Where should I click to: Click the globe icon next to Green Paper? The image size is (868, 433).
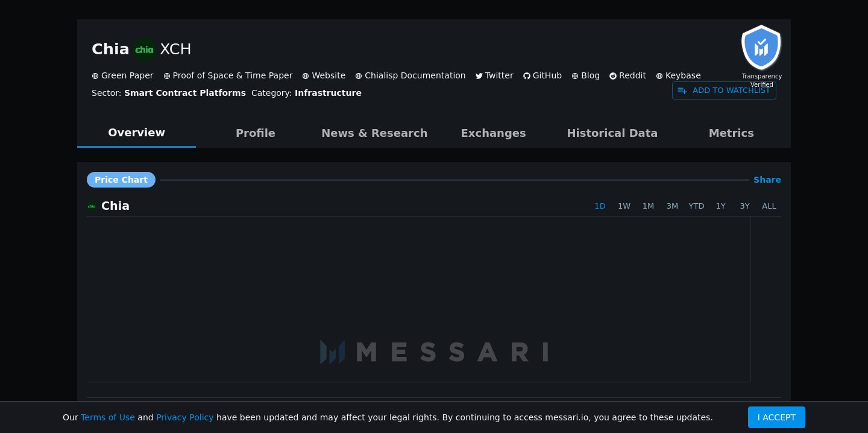click(95, 76)
